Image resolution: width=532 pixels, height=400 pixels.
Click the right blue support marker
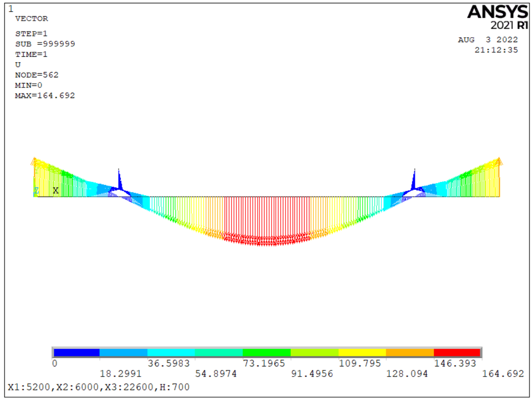coord(414,181)
